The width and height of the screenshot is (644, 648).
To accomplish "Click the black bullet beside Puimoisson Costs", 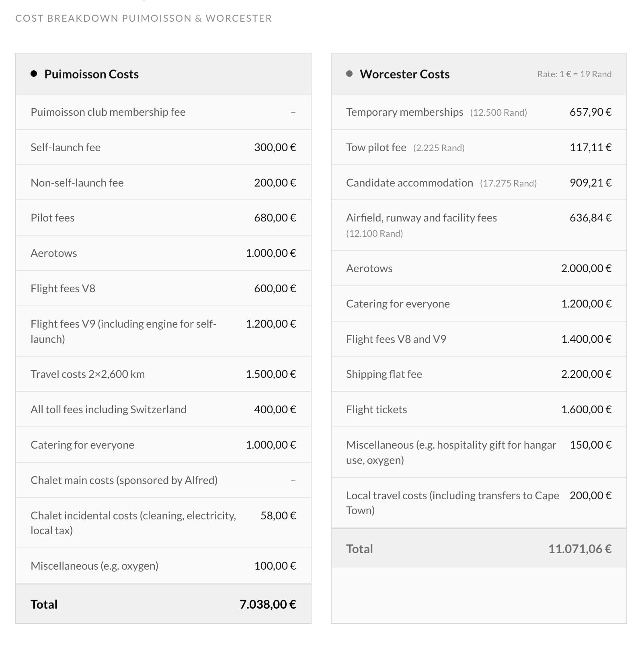I will tap(34, 74).
